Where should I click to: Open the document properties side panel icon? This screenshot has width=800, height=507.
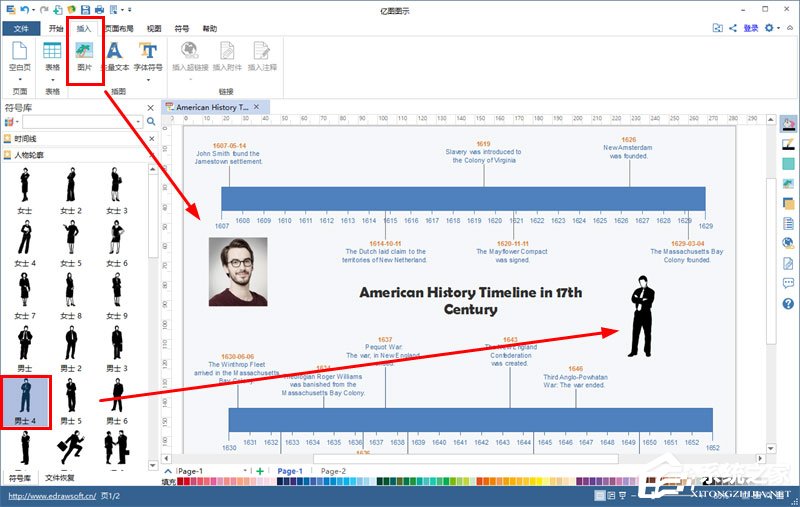[x=788, y=223]
